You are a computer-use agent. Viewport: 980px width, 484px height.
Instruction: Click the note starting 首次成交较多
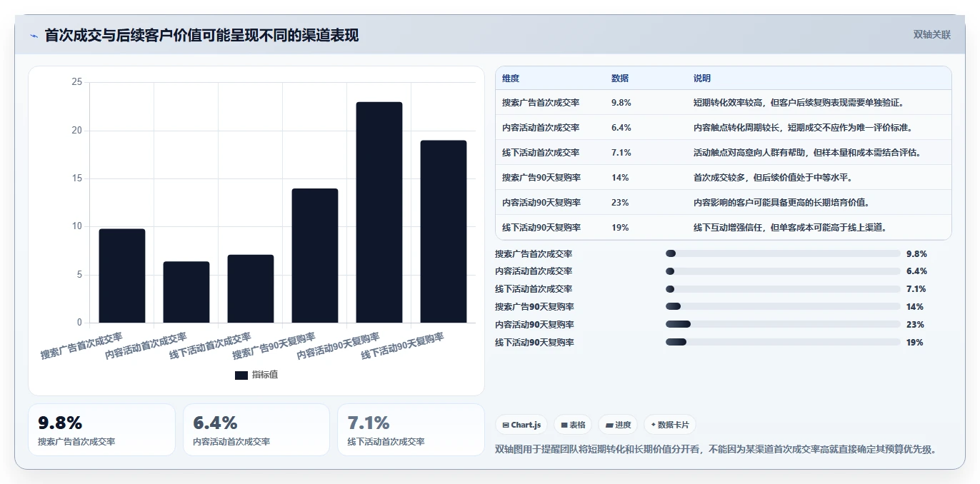point(774,178)
